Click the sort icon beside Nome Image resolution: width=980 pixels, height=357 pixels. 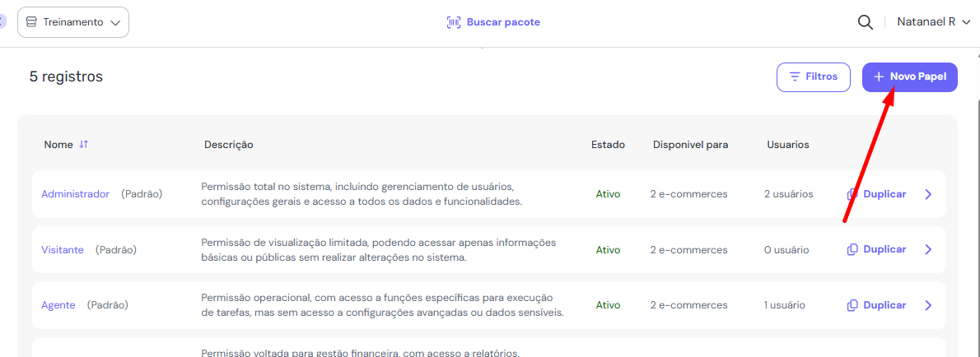point(83,145)
